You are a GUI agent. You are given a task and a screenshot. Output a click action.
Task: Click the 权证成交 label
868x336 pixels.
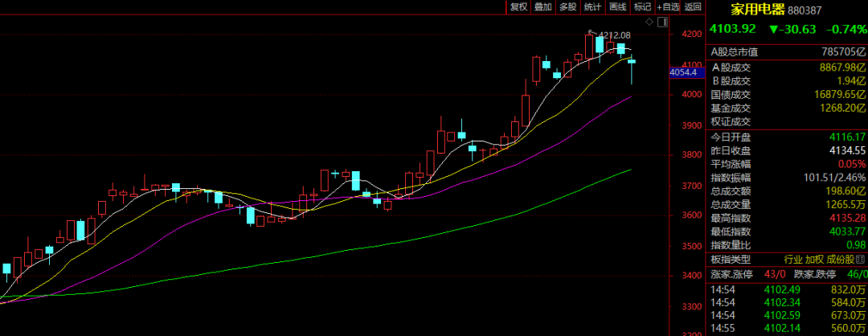[x=731, y=121]
